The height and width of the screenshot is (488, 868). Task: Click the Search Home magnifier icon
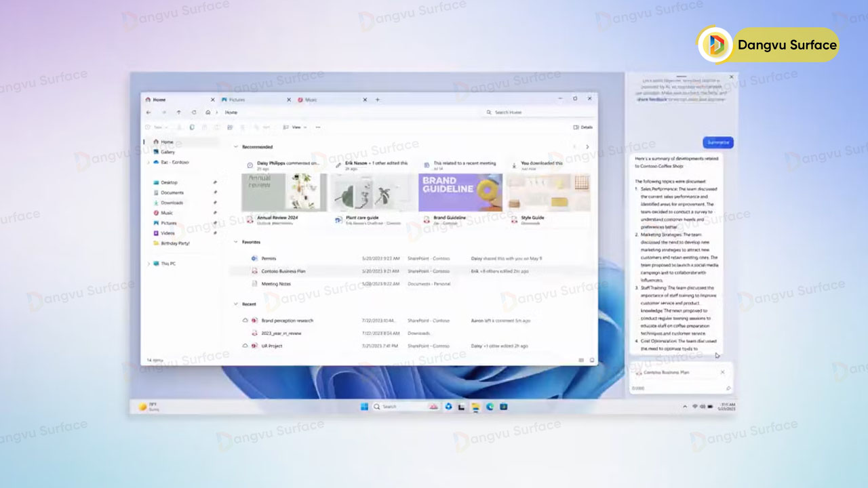click(x=488, y=112)
